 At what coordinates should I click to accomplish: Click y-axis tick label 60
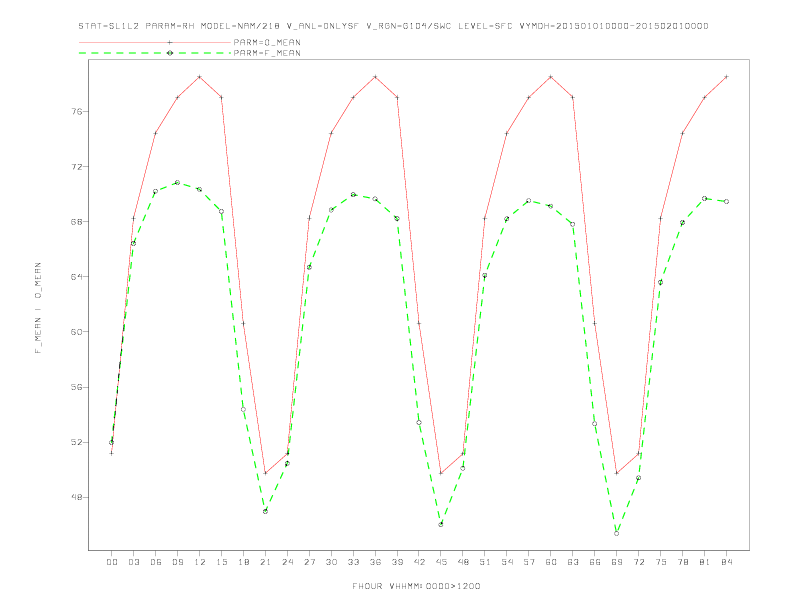tap(76, 332)
